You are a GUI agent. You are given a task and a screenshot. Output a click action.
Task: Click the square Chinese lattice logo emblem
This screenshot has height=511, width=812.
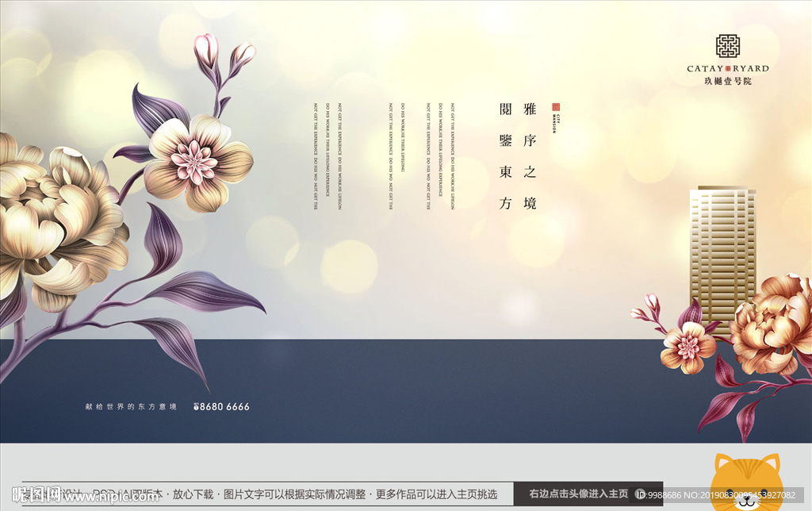728,45
